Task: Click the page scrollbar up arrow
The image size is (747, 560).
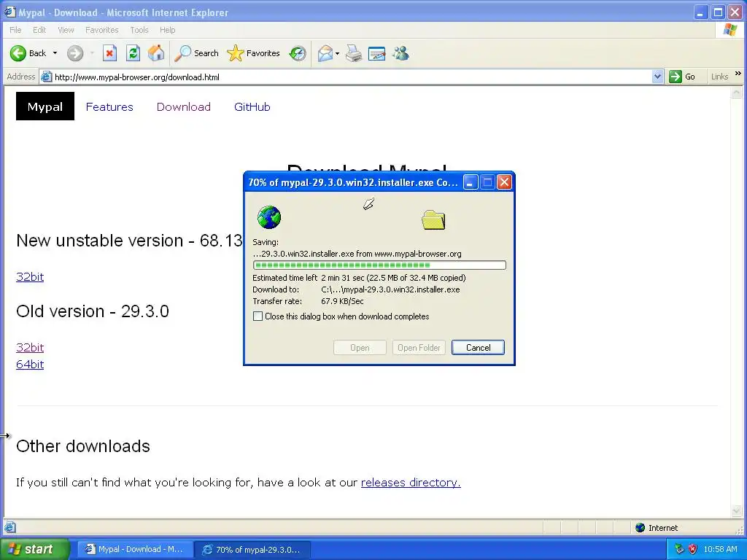Action: (x=737, y=93)
